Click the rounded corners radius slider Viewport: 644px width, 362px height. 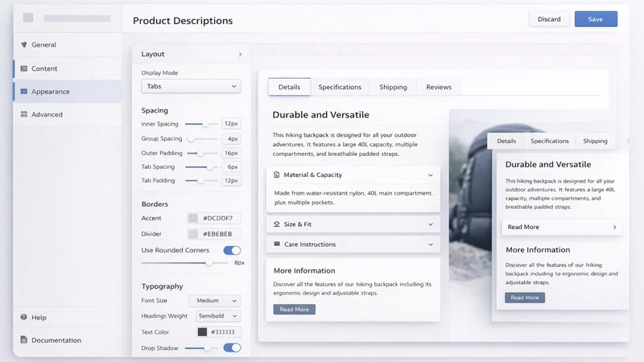click(x=184, y=263)
